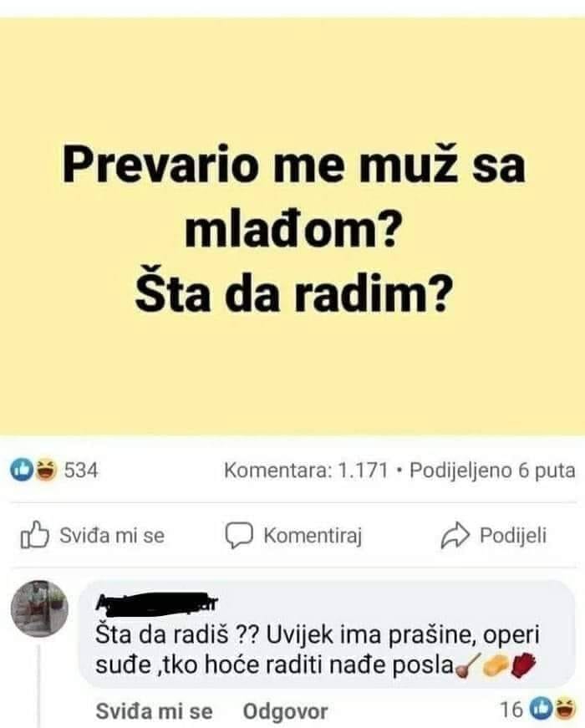Viewport: 585px width, 728px height.
Task: Click the speech bubble Komentiraj icon
Action: tap(239, 535)
